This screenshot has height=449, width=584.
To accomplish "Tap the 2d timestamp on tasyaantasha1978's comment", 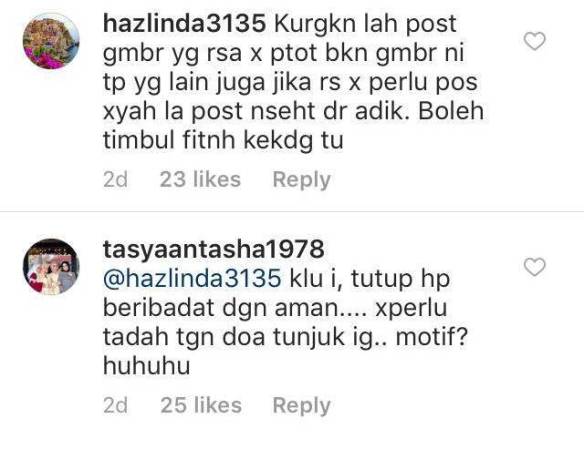I will 115,405.
